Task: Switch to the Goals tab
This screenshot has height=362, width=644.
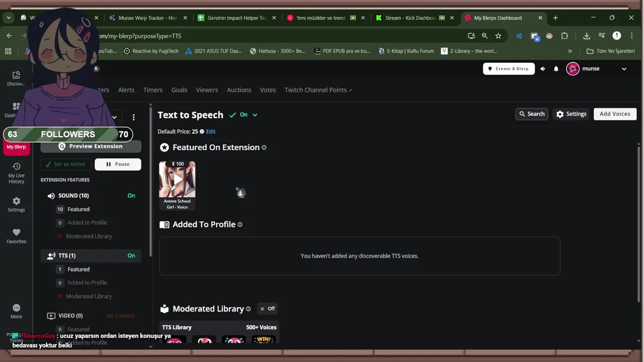Action: click(x=179, y=90)
